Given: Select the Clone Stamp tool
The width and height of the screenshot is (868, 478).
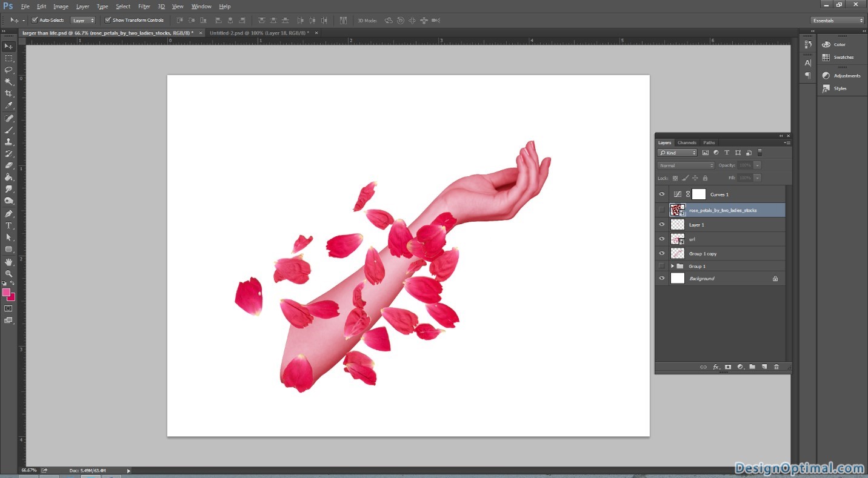Looking at the screenshot, I should 8,141.
